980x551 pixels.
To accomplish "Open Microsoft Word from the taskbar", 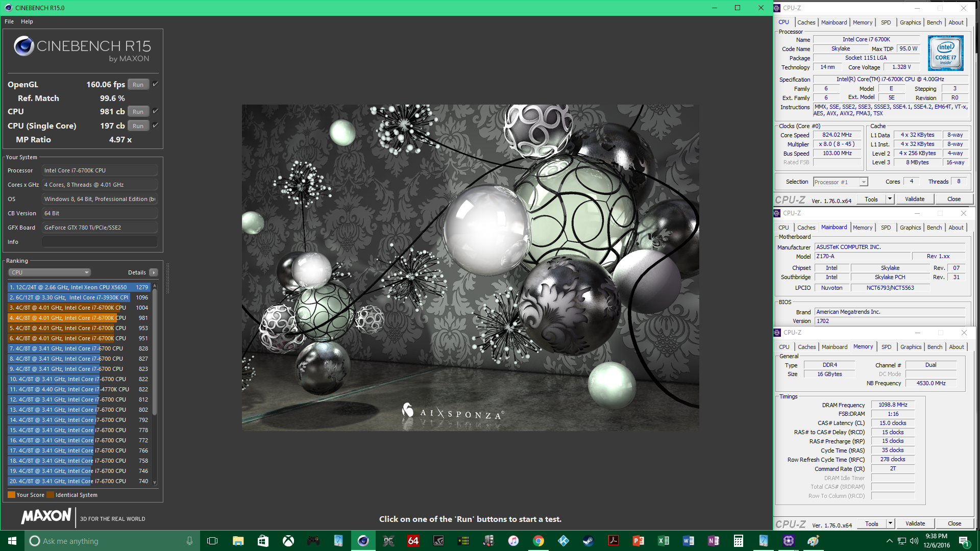I will [x=688, y=541].
